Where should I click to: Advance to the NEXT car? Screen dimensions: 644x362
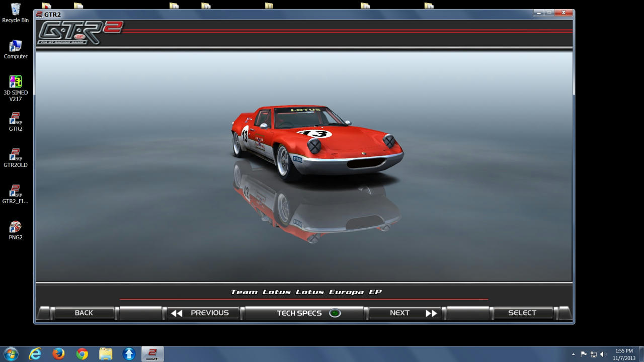406,313
